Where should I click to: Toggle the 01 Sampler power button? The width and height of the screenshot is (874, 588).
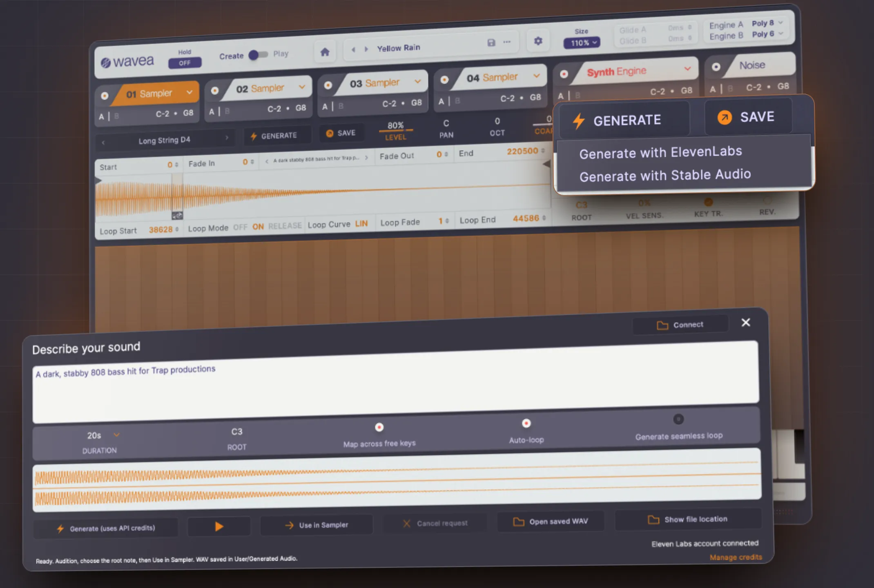105,96
